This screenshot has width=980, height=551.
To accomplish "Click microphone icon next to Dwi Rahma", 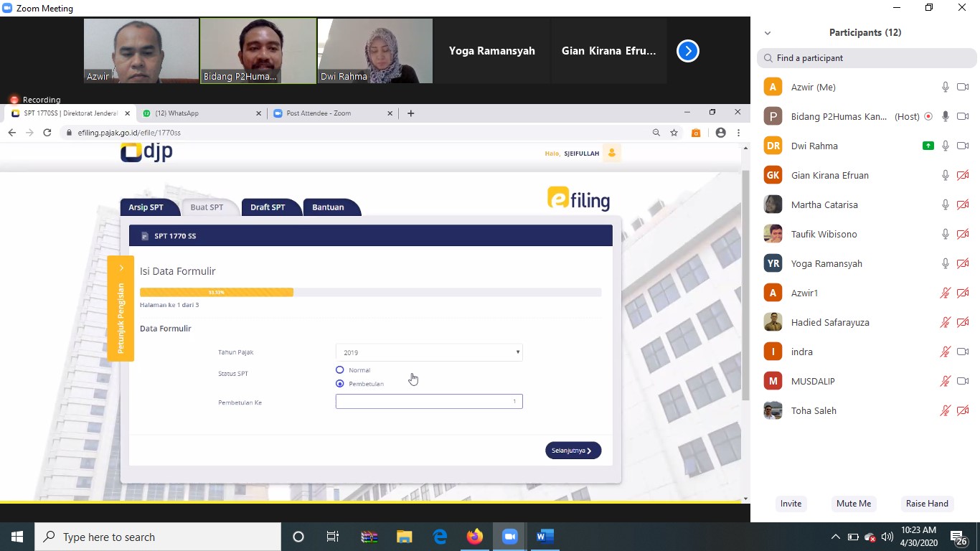I will (946, 146).
